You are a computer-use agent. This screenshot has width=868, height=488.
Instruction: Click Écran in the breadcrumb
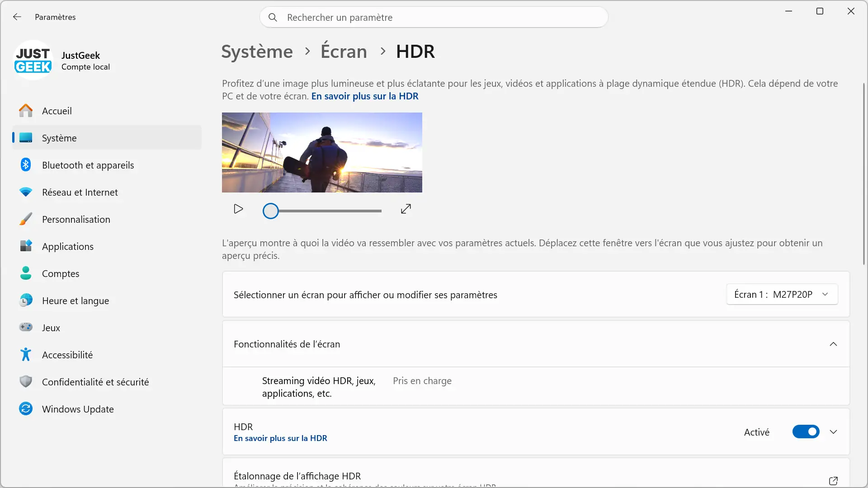(344, 52)
